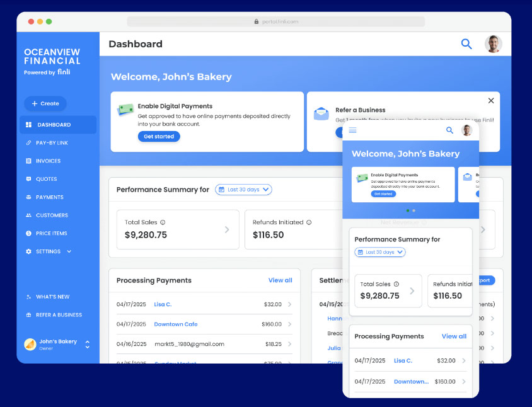Click the Invoices list icon
This screenshot has width=532, height=407.
[x=28, y=161]
